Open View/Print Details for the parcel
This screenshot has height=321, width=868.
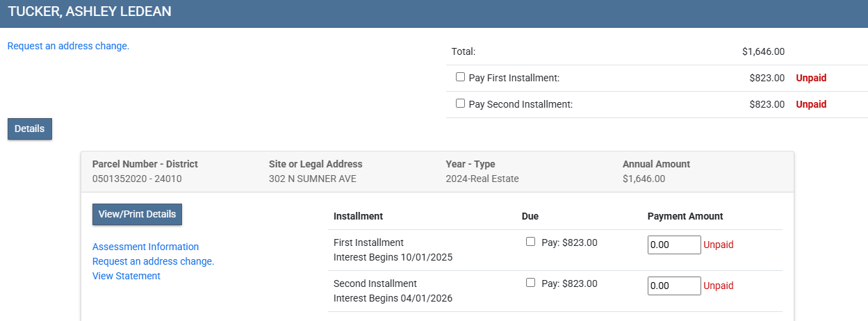[x=137, y=214]
